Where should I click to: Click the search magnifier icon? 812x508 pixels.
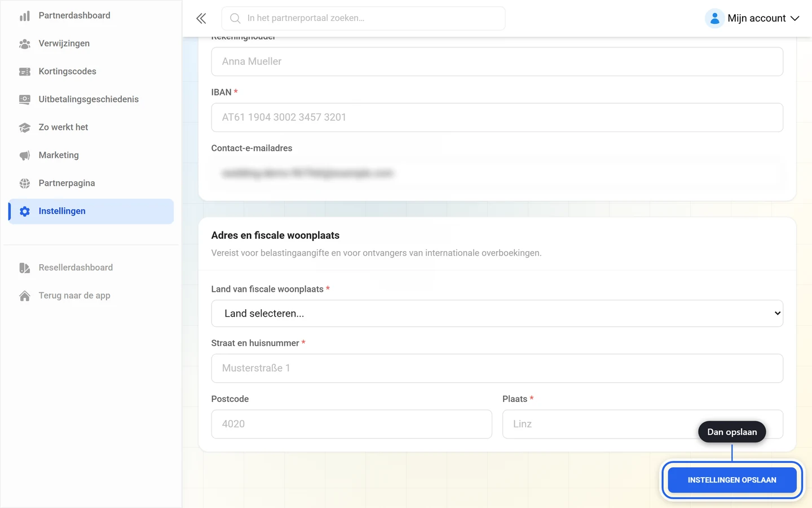235,19
